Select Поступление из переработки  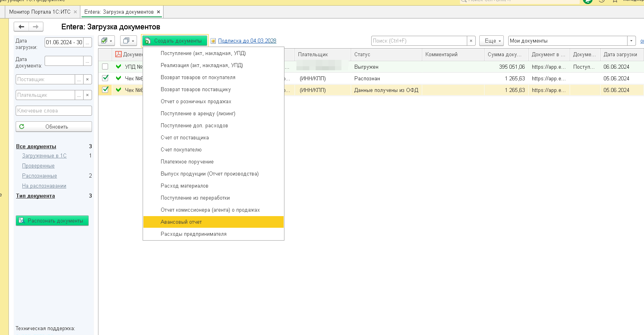click(213, 198)
